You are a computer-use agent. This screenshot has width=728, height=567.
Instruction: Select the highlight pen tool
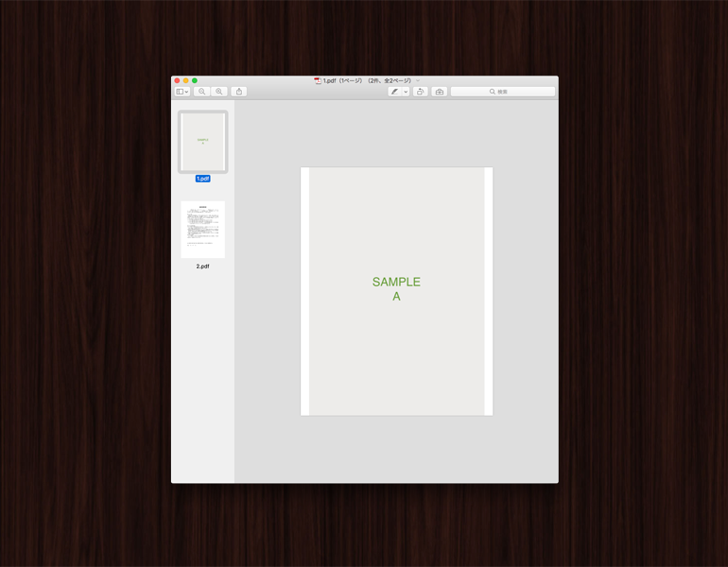tap(395, 92)
